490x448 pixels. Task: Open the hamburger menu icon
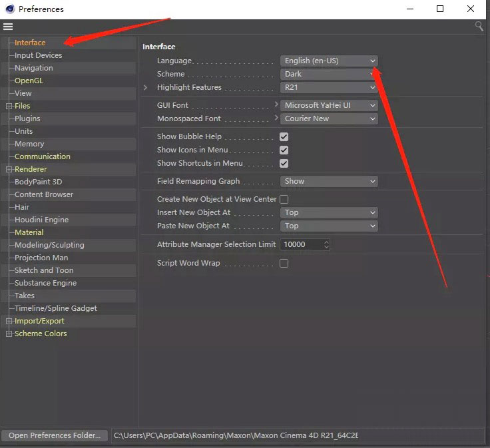(8, 27)
